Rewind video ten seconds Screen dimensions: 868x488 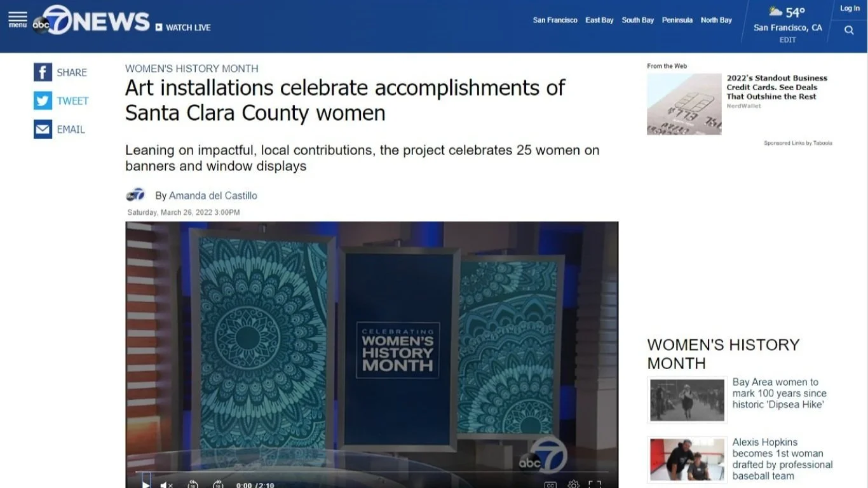[193, 485]
